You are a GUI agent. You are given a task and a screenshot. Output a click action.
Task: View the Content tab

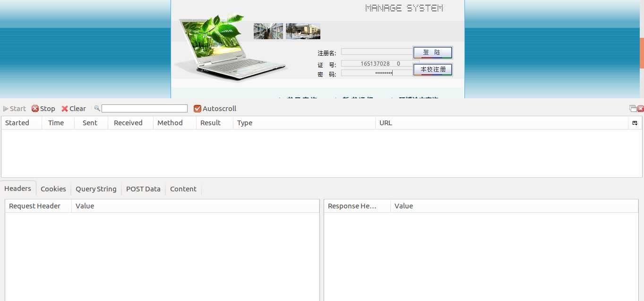183,189
